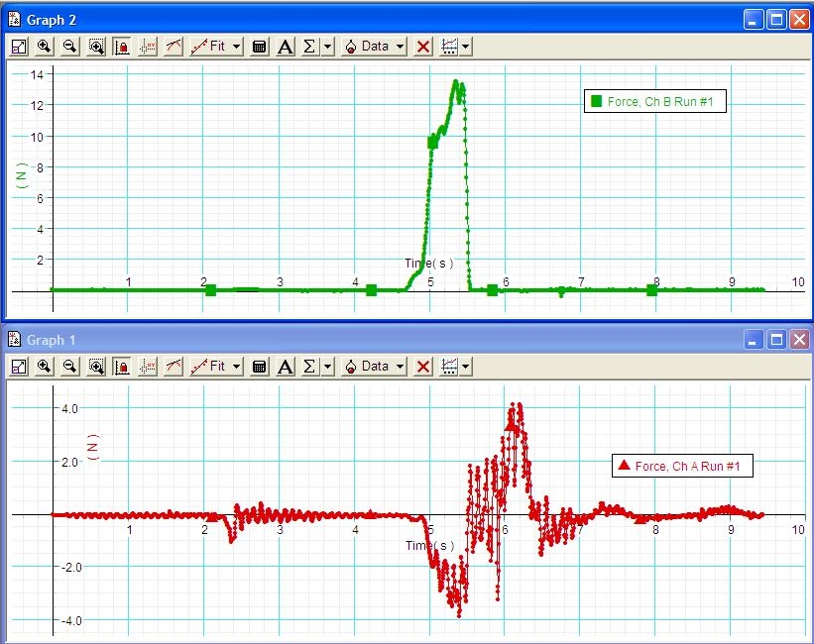Open graph settings icon in Graph 2 toolbar

pos(448,47)
